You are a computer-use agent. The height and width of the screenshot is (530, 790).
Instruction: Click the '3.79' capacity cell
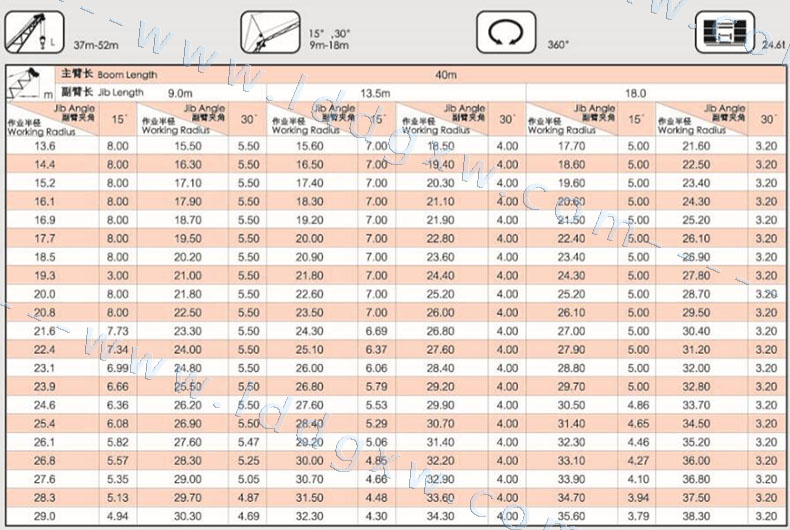point(638,516)
